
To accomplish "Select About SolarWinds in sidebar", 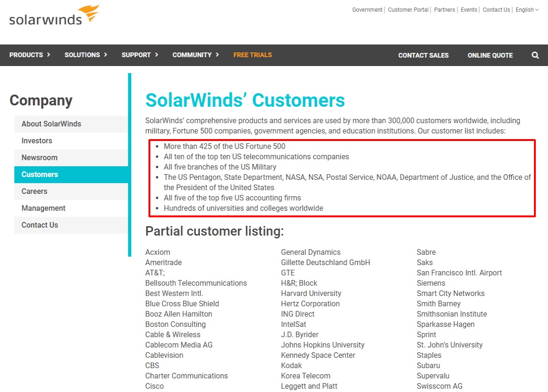I will click(71, 124).
